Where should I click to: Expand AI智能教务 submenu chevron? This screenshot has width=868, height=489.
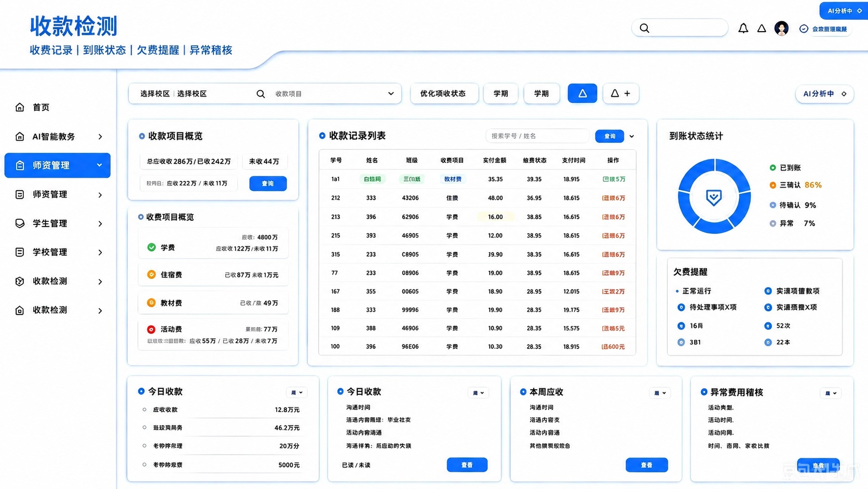(100, 137)
